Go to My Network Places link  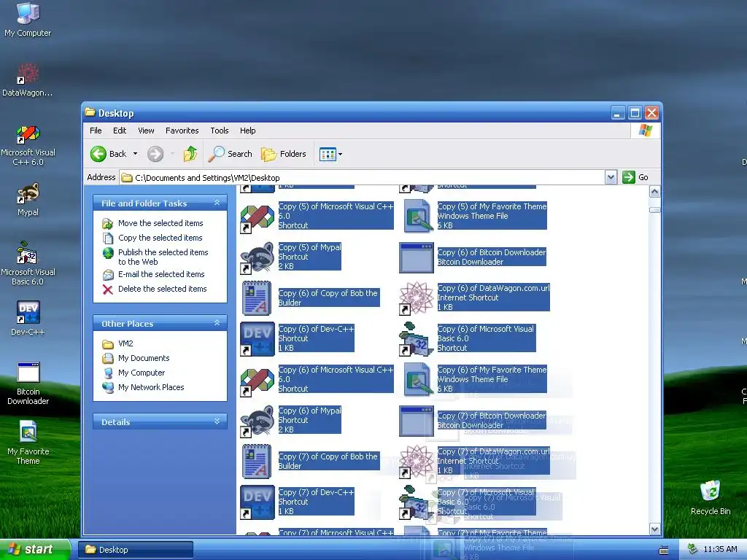(x=150, y=387)
